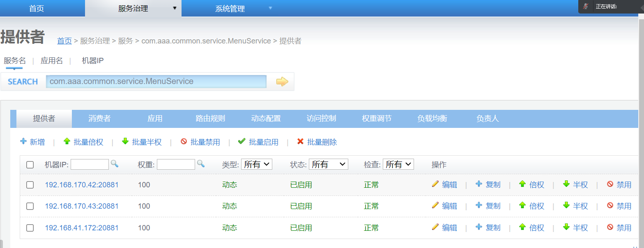Check the box for 192.168.41.172:20881
Viewport: 644px width, 248px height.
30,228
